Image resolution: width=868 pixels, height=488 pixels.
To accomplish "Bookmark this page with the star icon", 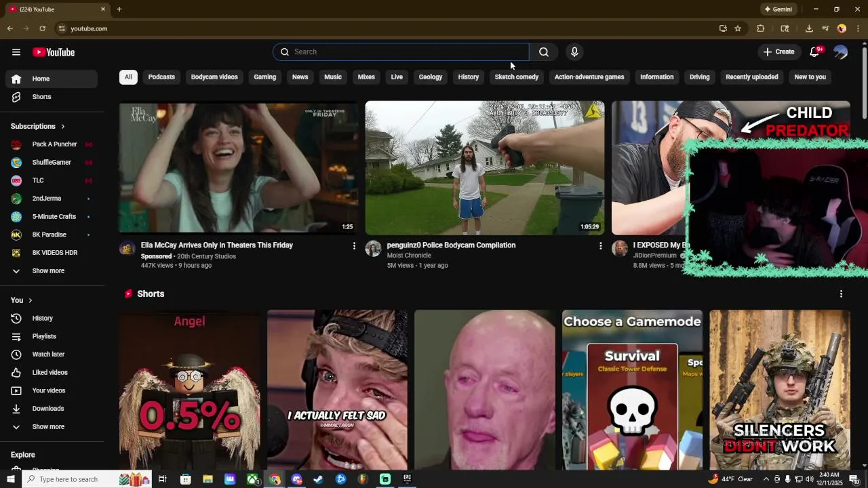I will [x=738, y=28].
